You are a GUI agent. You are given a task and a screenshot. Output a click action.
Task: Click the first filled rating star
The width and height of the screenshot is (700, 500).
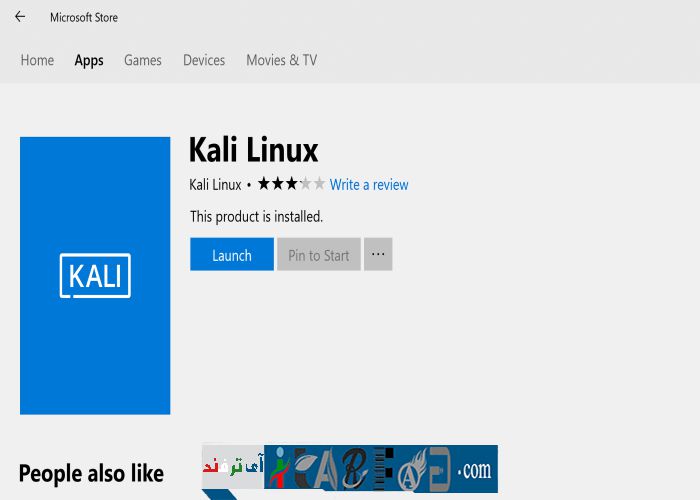tap(264, 184)
